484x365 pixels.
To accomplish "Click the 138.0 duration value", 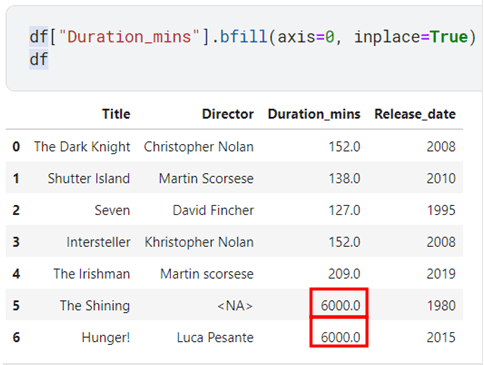I will 344,178.
